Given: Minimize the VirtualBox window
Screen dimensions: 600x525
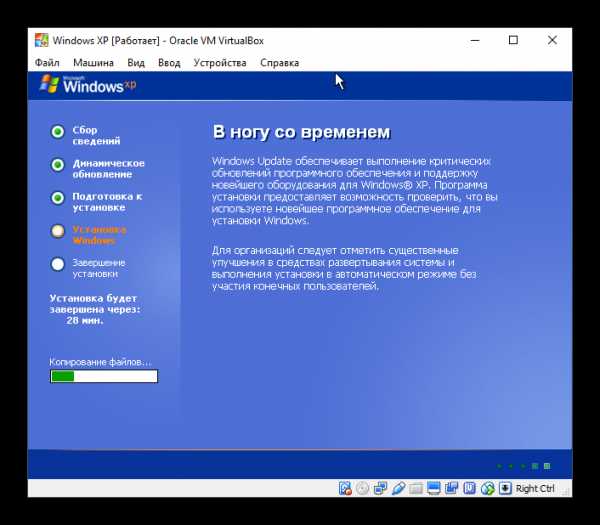Looking at the screenshot, I should [475, 40].
